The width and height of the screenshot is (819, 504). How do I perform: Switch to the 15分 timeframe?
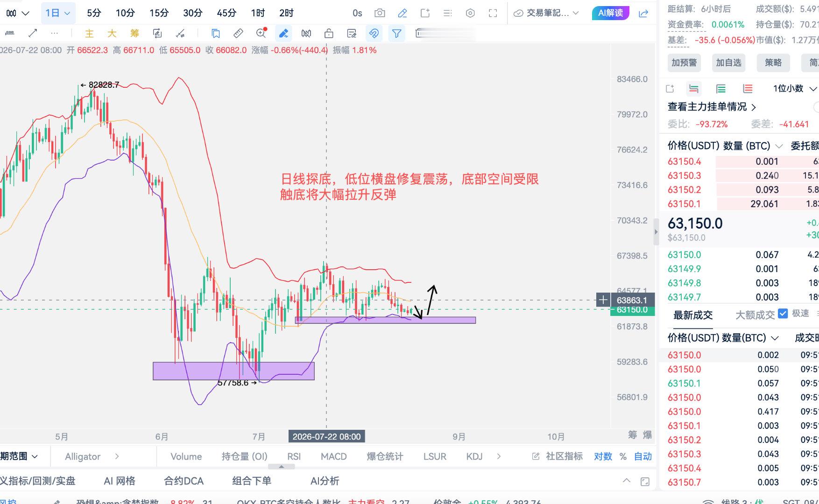pos(159,13)
